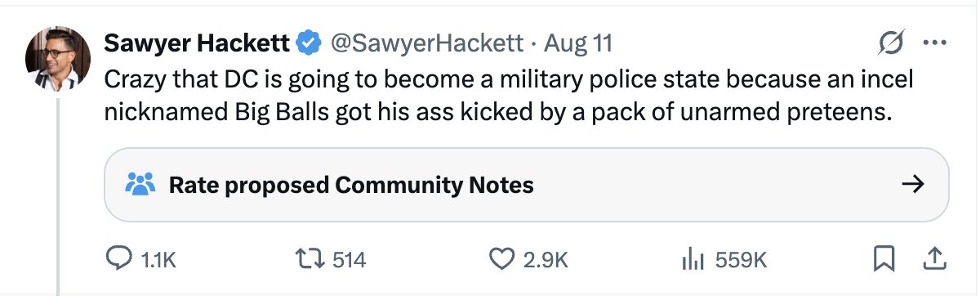Open the three-dot More menu
The image size is (980, 296).
point(933,43)
